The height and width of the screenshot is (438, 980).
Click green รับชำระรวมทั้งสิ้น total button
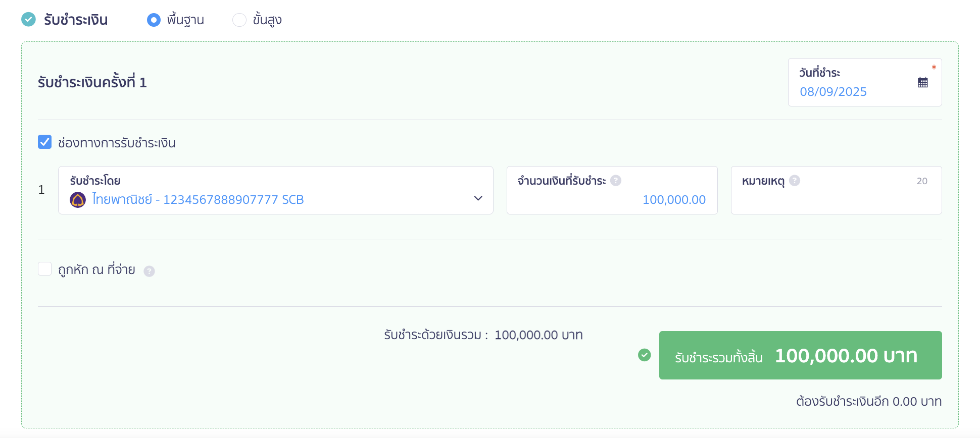pyautogui.click(x=800, y=355)
